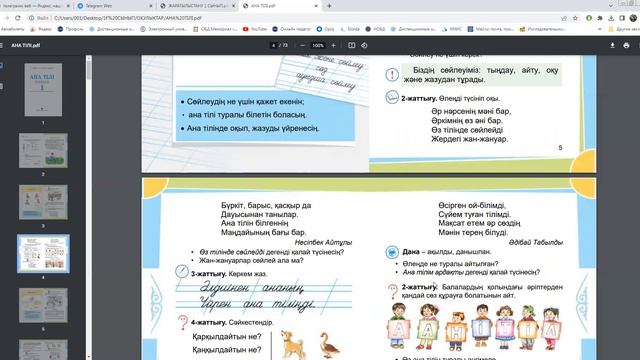Open the Профиль bookmark
The image size is (640, 360).
click(x=70, y=29)
